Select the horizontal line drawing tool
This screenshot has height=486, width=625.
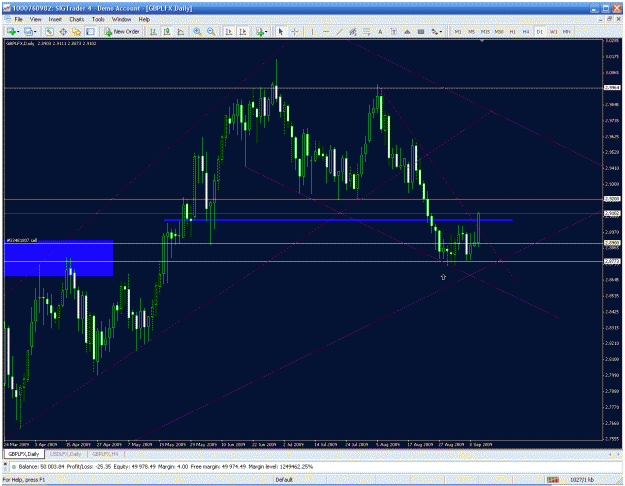pos(326,31)
